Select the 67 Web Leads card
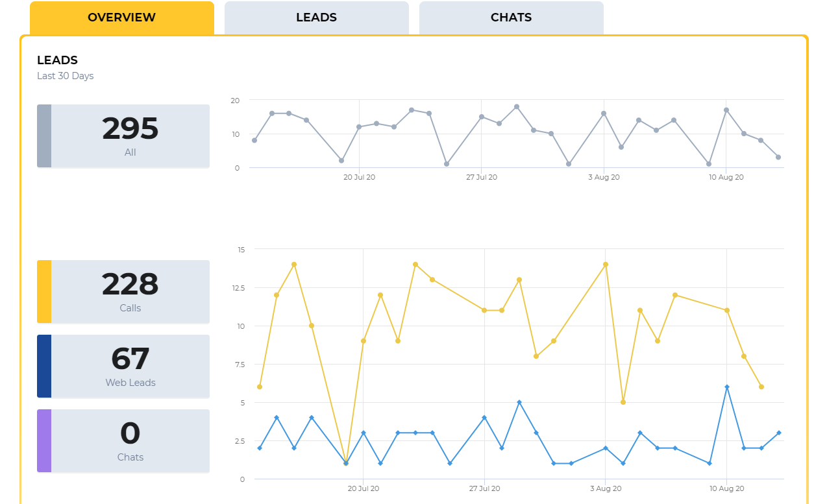Screen dimensions: 827x504 click(123, 366)
